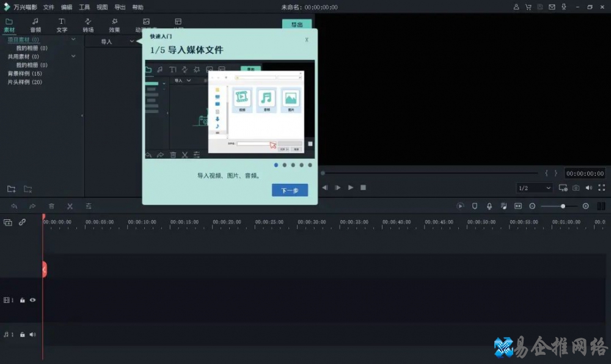Click the 导出 (Export) button
This screenshot has height=364, width=611.
pos(297,25)
